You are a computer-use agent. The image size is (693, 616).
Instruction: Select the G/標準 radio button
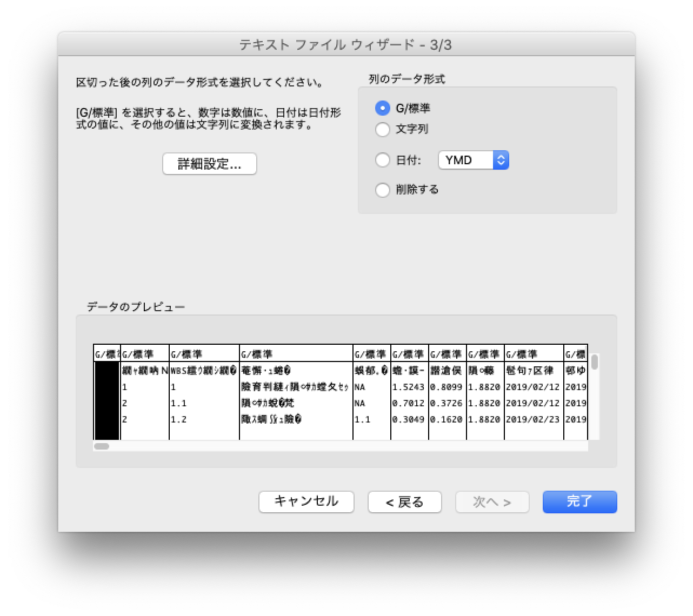pyautogui.click(x=383, y=108)
